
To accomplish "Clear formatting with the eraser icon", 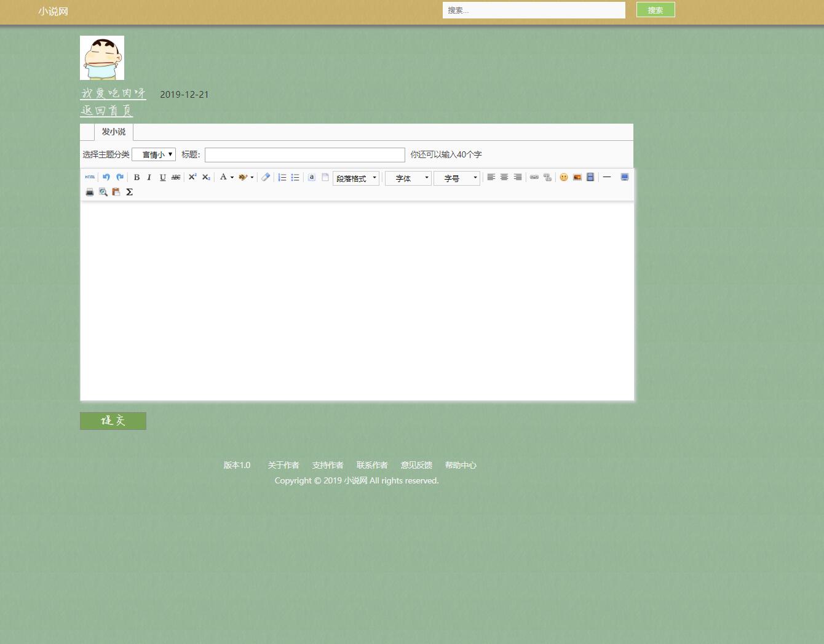I will pos(266,177).
